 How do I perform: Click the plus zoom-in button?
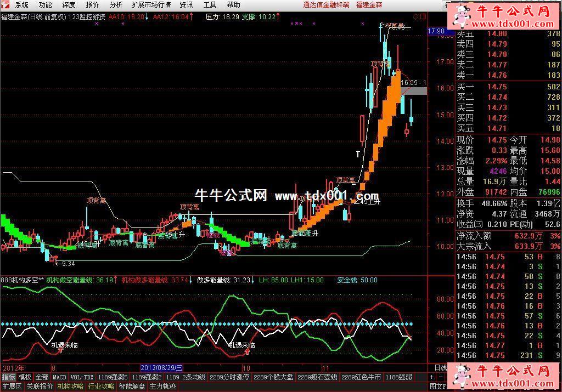click(432, 377)
